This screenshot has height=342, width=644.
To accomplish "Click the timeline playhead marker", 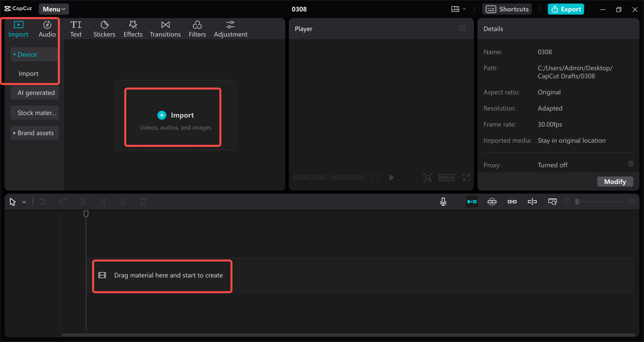I will click(86, 214).
